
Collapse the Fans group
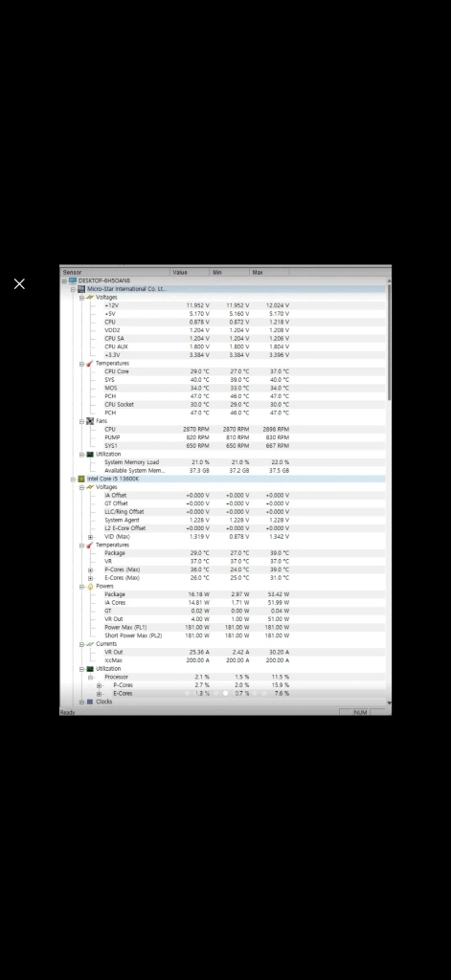pyautogui.click(x=82, y=422)
